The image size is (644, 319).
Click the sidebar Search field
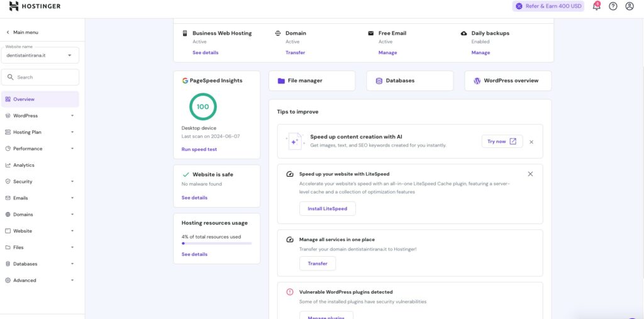40,77
